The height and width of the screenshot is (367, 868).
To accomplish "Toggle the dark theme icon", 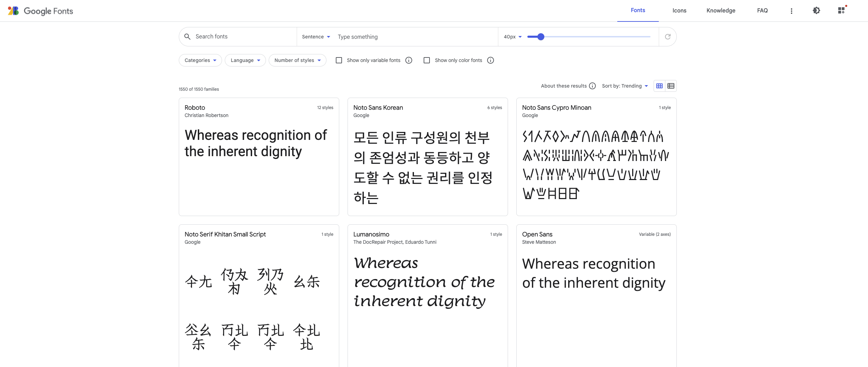I will tap(816, 10).
